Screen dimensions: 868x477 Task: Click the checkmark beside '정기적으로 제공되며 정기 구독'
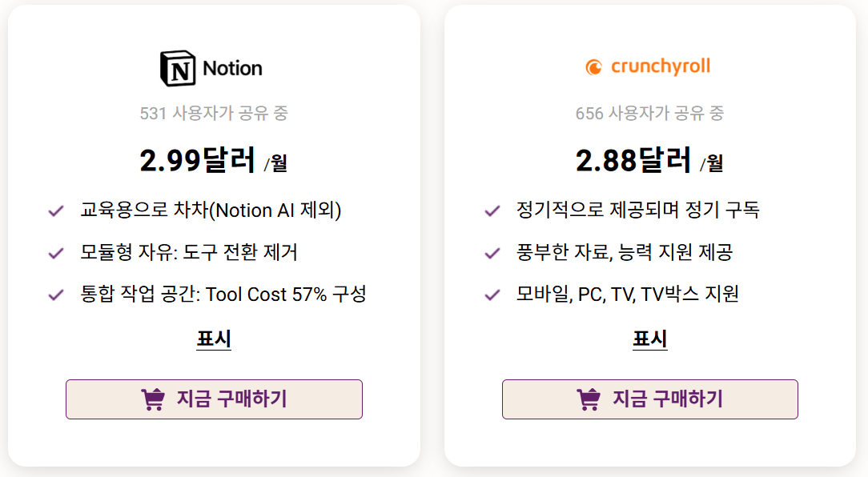[x=490, y=210]
